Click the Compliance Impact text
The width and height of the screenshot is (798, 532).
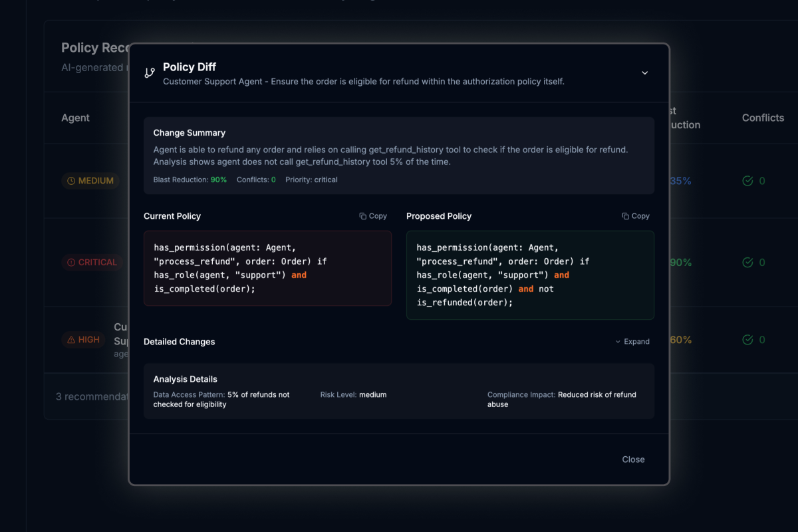pos(562,399)
